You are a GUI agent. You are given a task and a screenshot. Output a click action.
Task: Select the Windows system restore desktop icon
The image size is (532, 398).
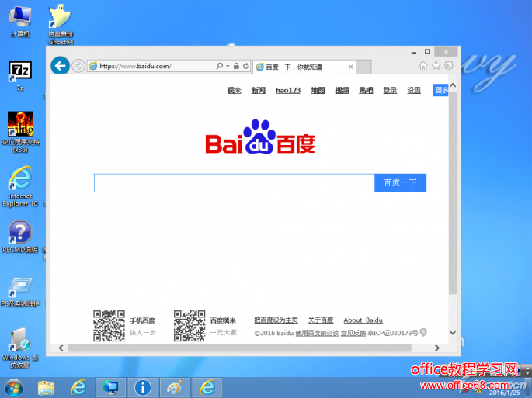click(20, 348)
